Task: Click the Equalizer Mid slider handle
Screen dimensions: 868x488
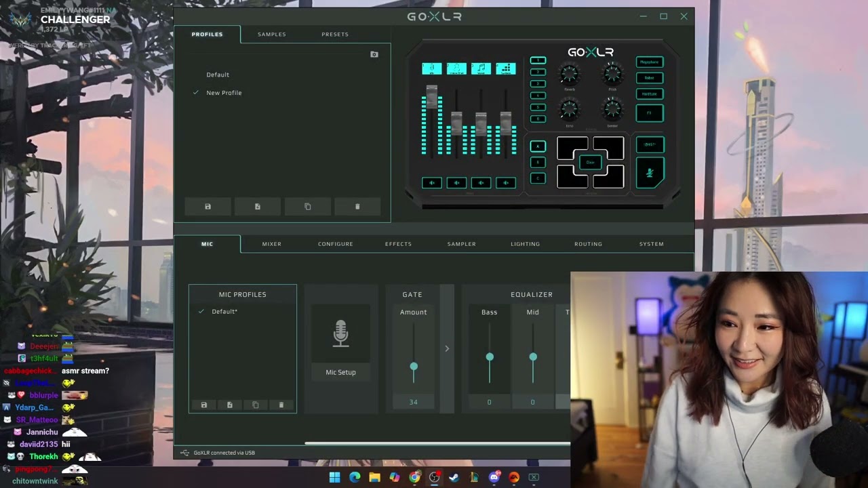Action: click(x=533, y=357)
